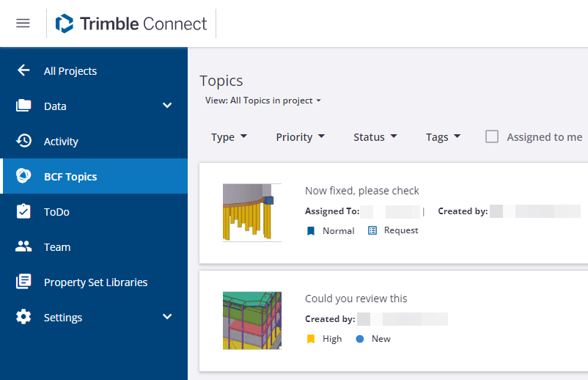Click the Activity history icon

click(23, 141)
